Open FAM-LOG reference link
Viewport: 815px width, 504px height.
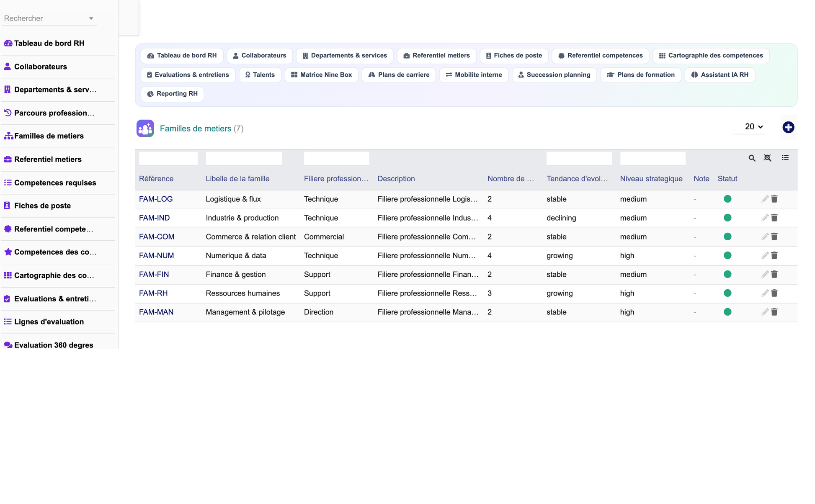tap(156, 199)
